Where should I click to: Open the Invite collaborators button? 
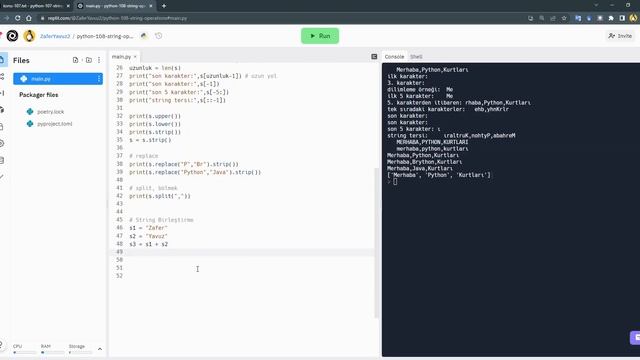click(620, 36)
